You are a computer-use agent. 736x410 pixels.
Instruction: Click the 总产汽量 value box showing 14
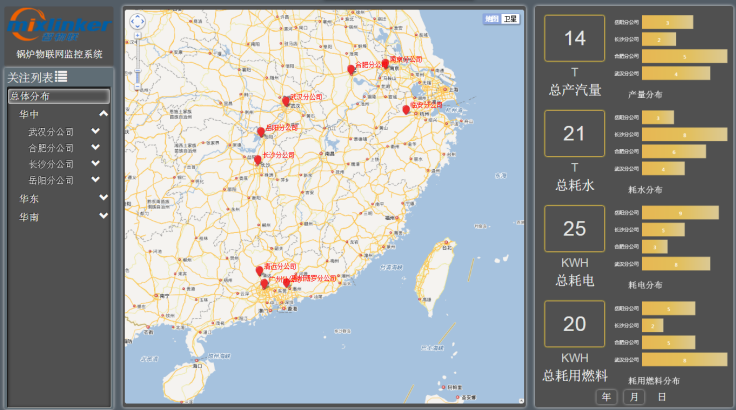(575, 39)
